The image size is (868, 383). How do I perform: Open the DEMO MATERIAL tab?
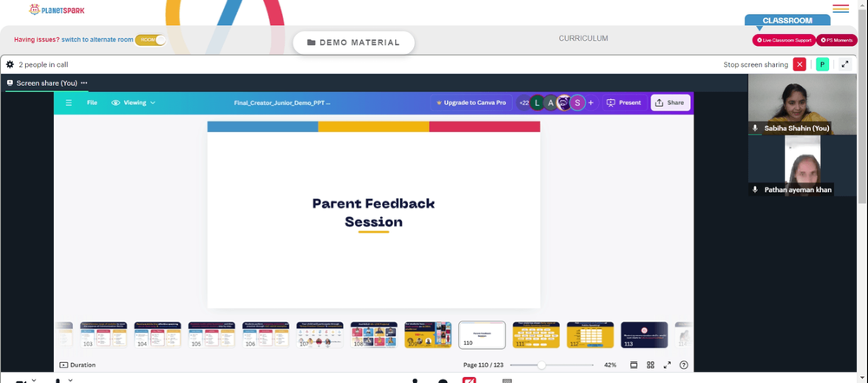(353, 43)
